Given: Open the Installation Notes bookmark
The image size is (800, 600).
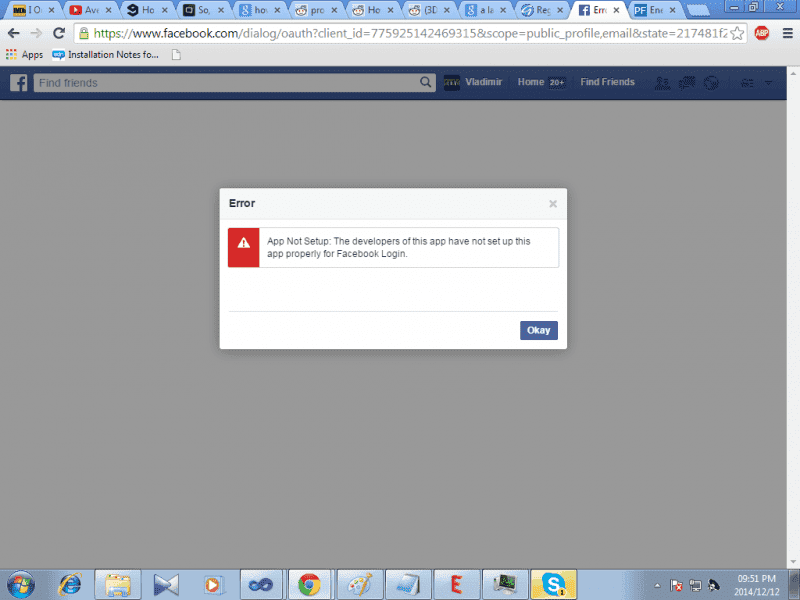Looking at the screenshot, I should [x=106, y=55].
